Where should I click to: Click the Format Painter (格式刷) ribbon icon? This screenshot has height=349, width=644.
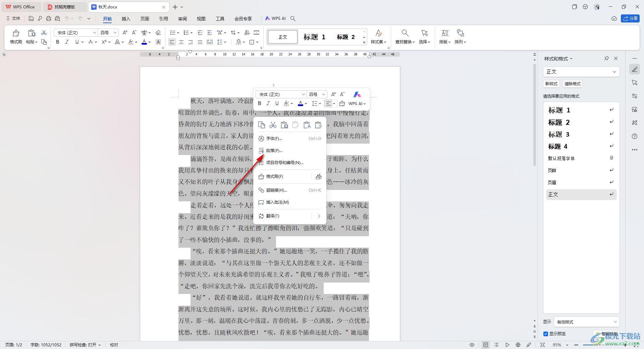click(16, 37)
